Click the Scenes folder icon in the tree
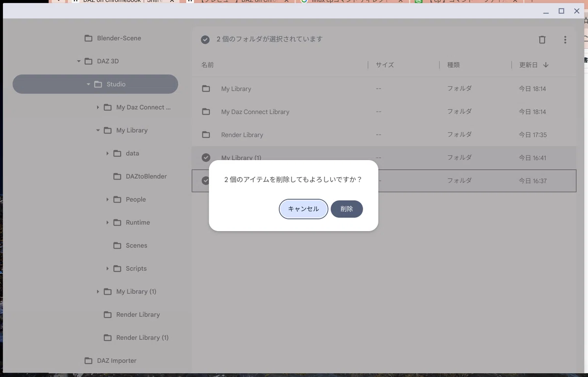Screen dimensions: 588x377 [117, 245]
